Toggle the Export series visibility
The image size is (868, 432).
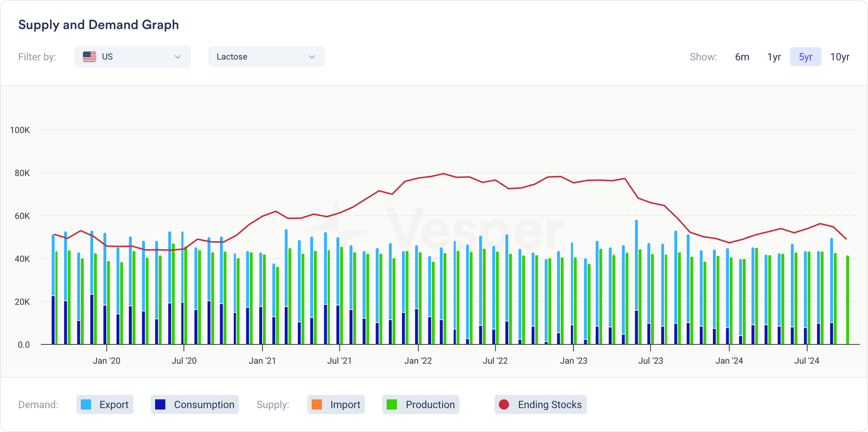point(113,404)
